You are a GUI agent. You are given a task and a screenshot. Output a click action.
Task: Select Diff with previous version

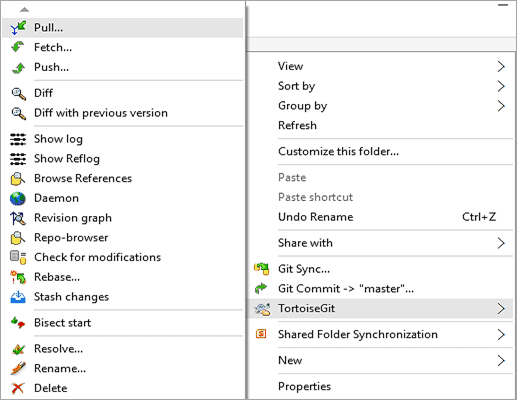tap(123, 113)
